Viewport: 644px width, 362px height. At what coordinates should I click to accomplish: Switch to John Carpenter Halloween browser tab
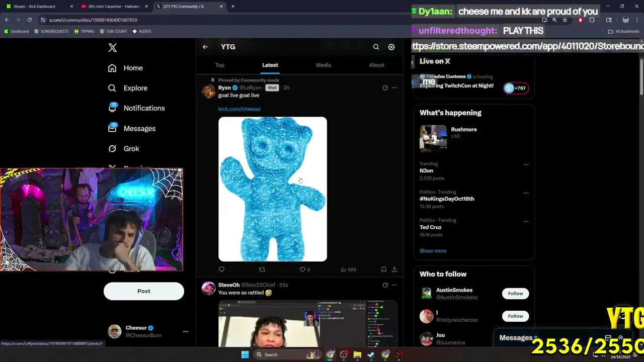click(x=114, y=7)
